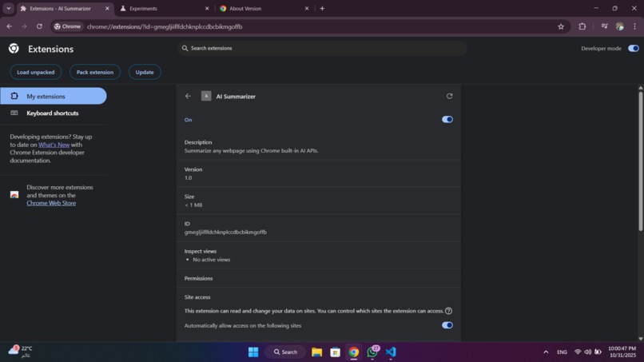The height and width of the screenshot is (362, 644).
Task: Open Keyboard shortcuts in the sidebar
Action: tap(54, 113)
